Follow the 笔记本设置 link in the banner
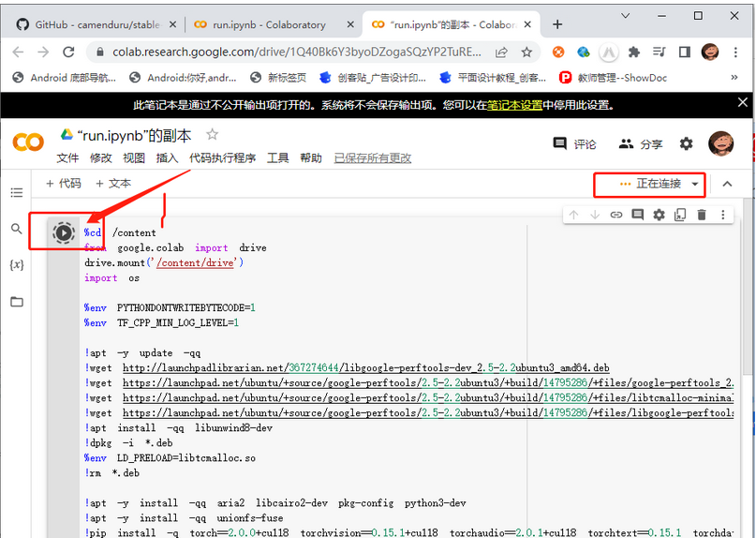Viewport: 756px width, 538px height. pos(514,105)
